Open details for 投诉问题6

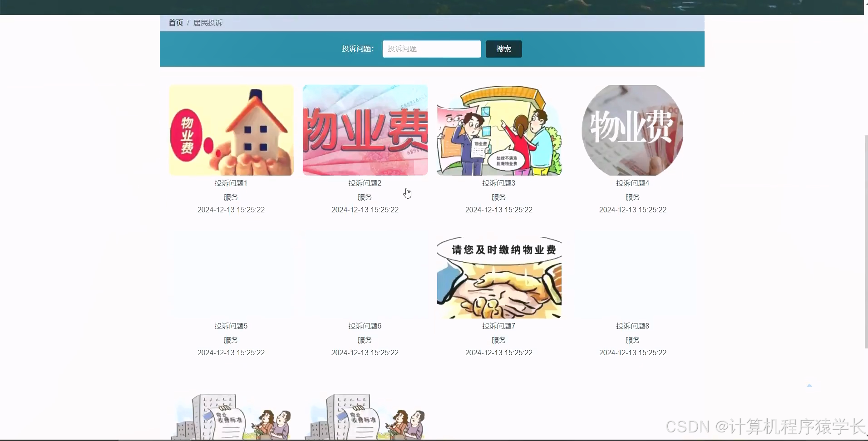365,325
